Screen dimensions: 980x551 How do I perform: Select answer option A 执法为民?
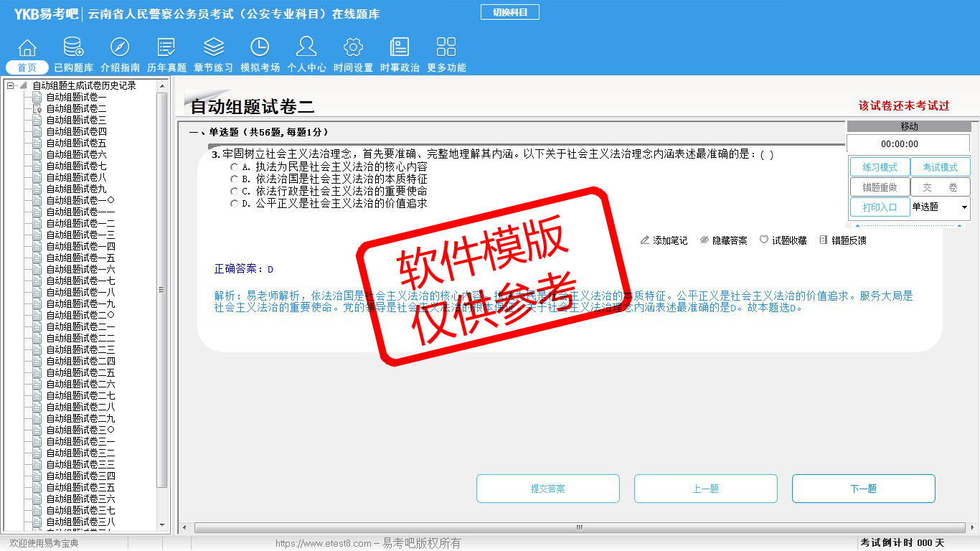(x=235, y=166)
